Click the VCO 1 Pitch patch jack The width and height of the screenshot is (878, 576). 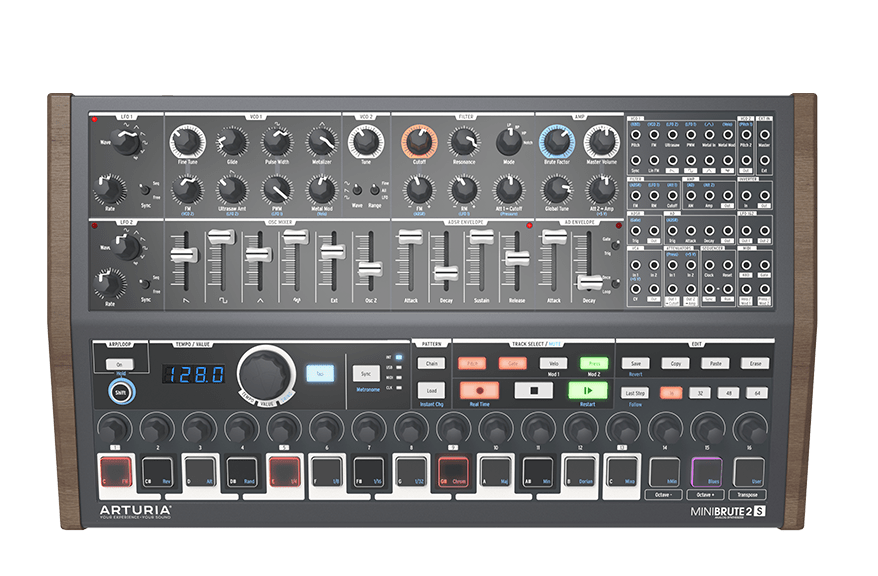pos(636,135)
